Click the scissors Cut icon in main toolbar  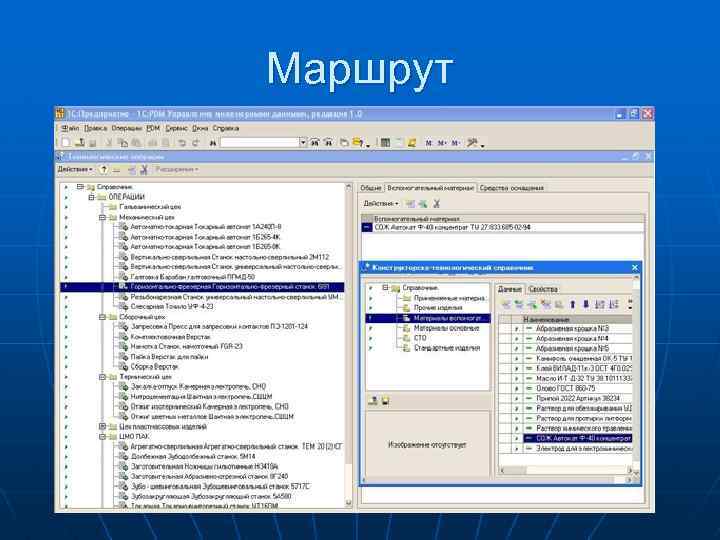coord(109,143)
